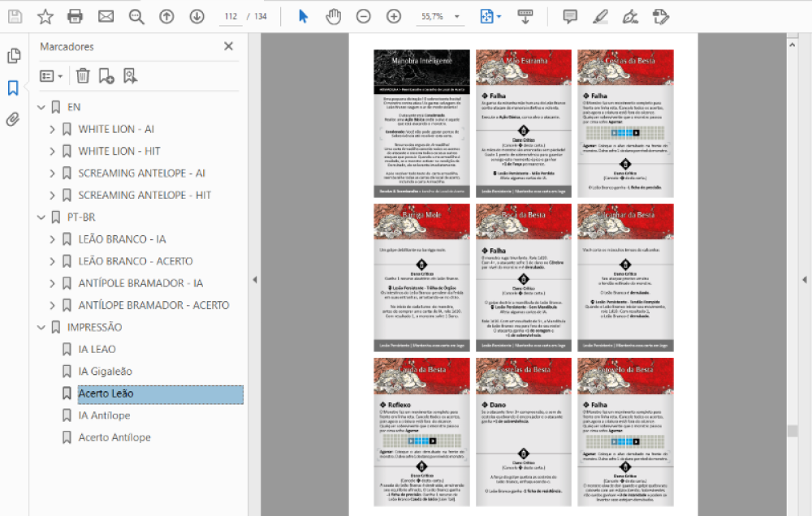
Task: Select the IA Gigaleão bookmark
Action: coord(105,372)
